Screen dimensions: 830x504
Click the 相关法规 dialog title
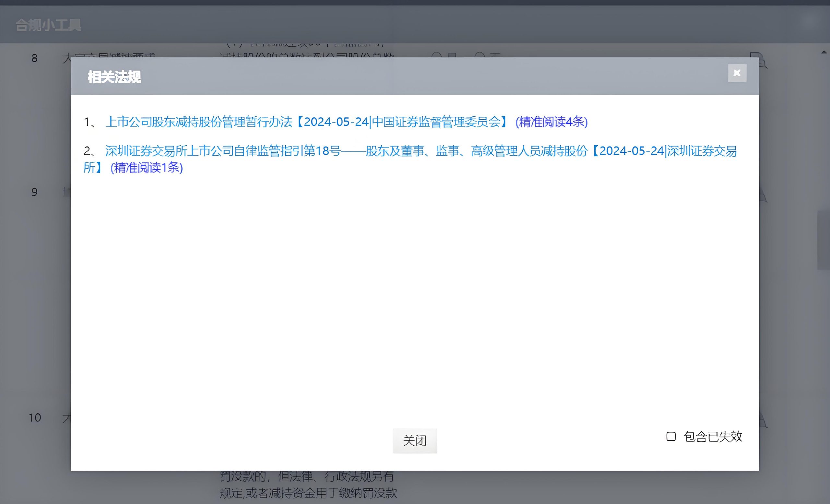point(114,77)
